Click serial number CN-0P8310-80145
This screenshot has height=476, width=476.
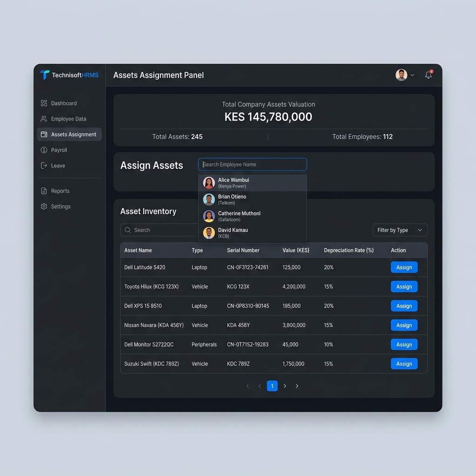coord(248,306)
